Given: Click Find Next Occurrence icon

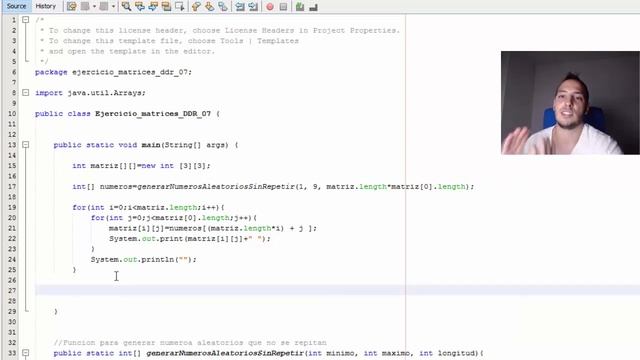Looking at the screenshot, I should (153, 7).
